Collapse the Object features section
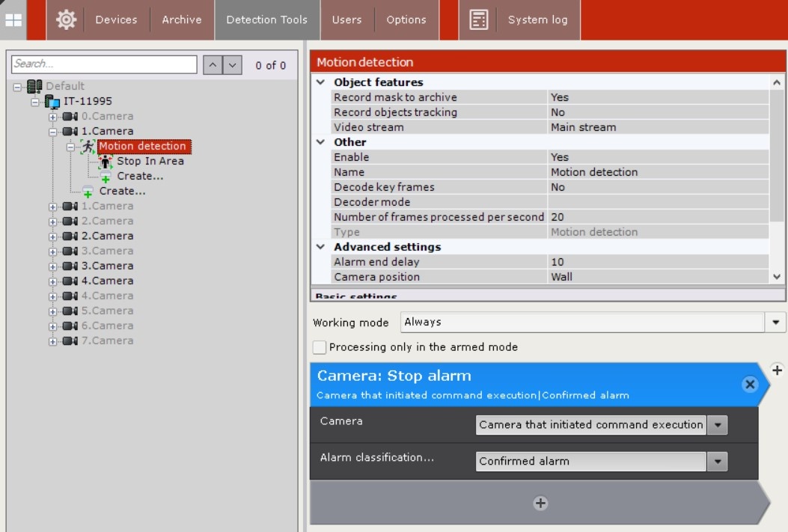The width and height of the screenshot is (788, 532). [321, 82]
